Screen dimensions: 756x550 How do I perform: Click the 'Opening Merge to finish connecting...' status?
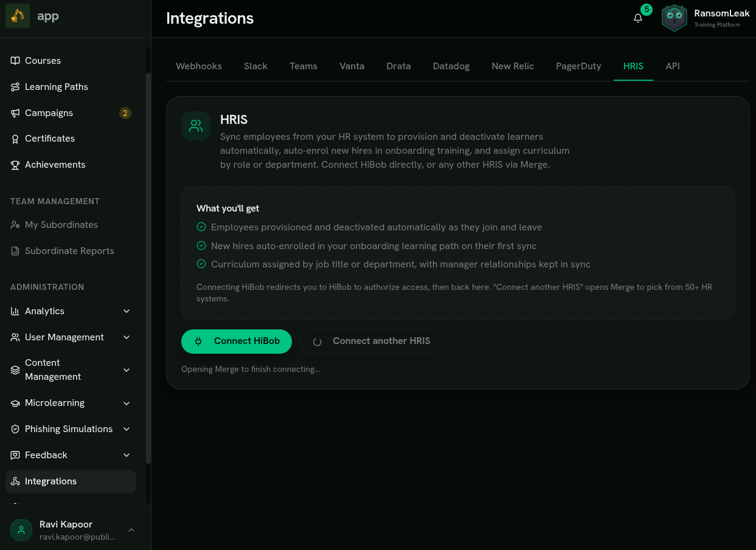251,369
